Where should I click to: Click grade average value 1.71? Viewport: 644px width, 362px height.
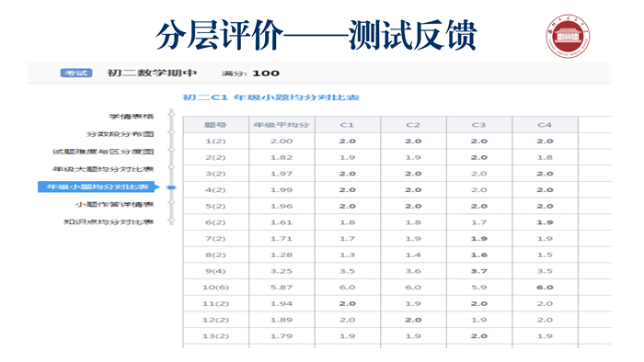point(282,239)
